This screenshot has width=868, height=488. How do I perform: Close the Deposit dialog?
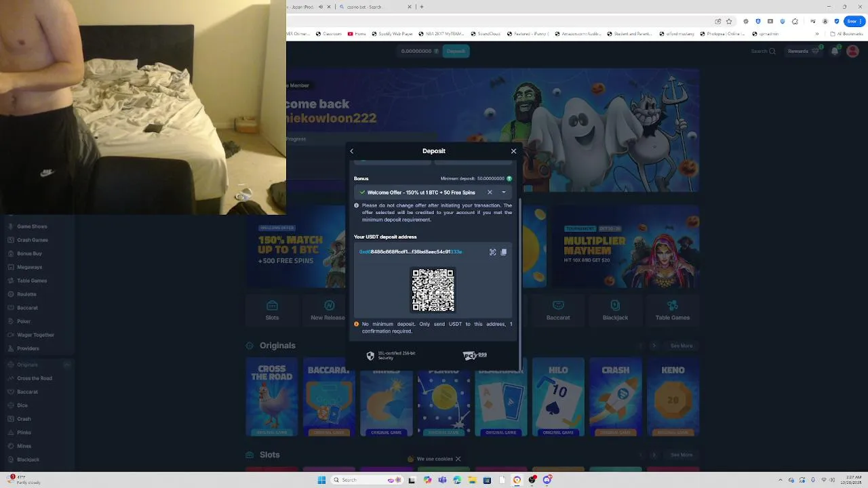513,151
